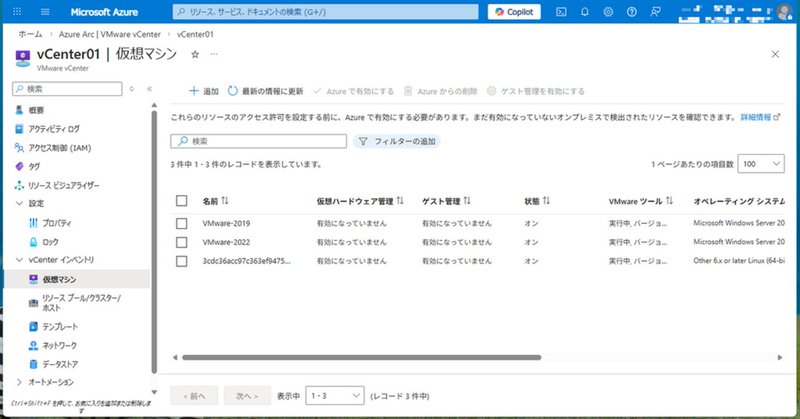The height and width of the screenshot is (419, 800).
Task: Select 仮想マシン in inventory
Action: (59, 279)
